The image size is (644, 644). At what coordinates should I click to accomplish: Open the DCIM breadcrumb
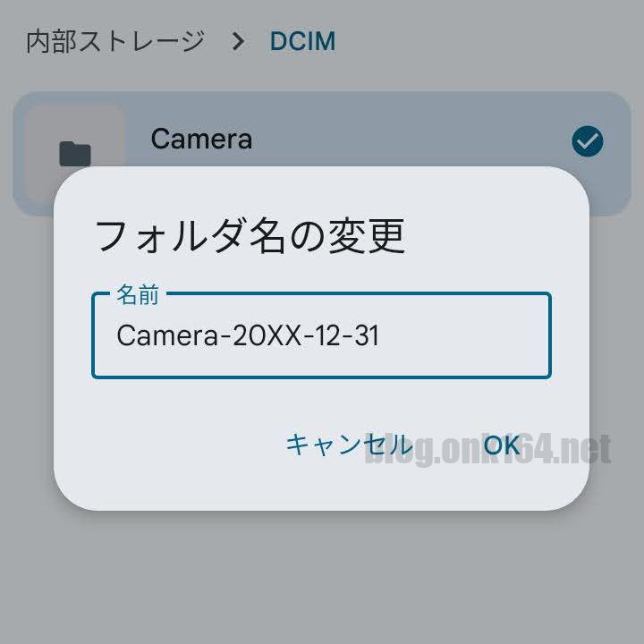pyautogui.click(x=302, y=41)
